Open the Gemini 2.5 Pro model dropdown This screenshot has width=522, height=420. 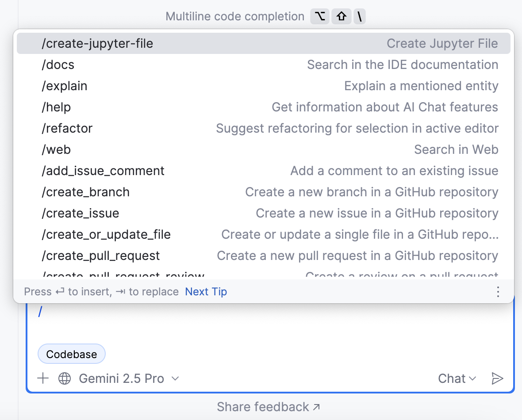click(x=129, y=378)
